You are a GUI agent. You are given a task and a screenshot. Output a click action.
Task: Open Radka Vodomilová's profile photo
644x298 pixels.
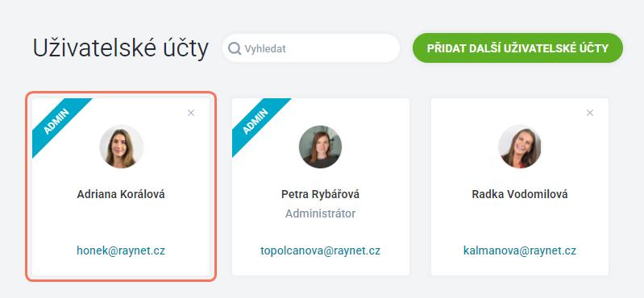click(520, 147)
